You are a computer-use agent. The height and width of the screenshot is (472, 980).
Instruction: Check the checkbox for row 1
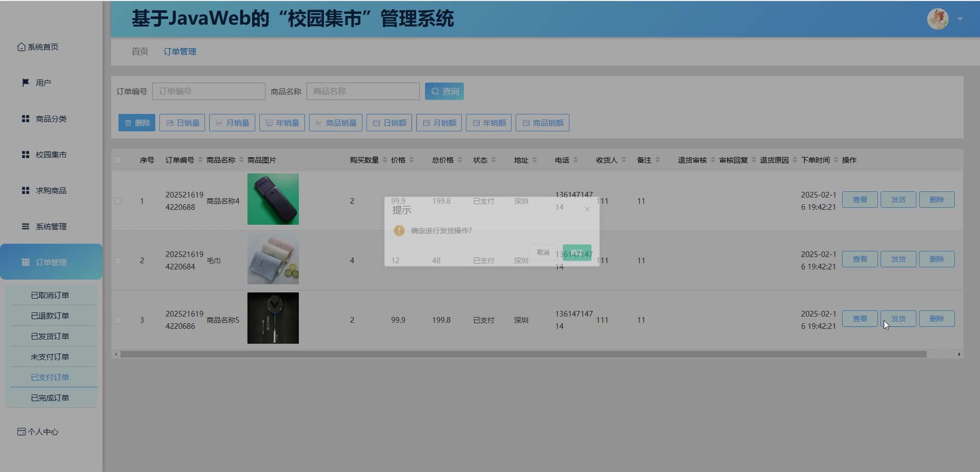coord(118,201)
